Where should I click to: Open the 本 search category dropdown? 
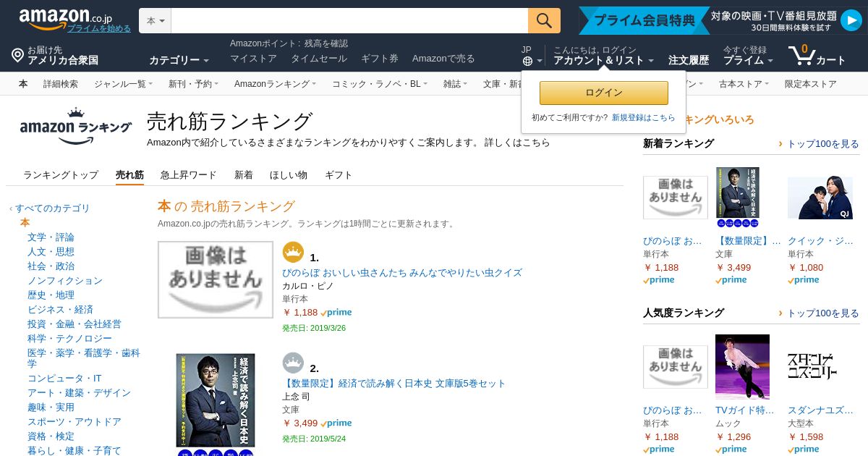click(155, 21)
